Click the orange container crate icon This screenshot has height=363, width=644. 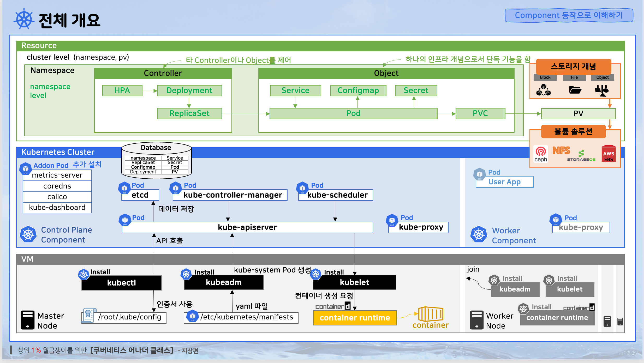[431, 314]
